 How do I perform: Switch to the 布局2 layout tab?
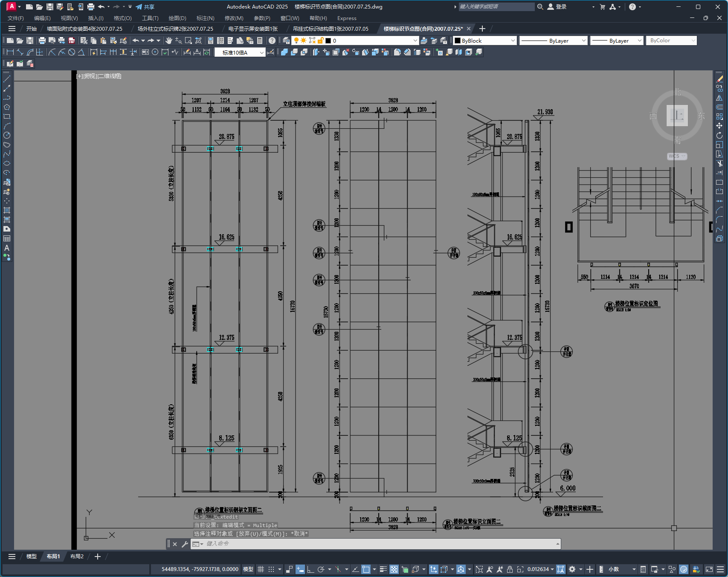(x=77, y=556)
